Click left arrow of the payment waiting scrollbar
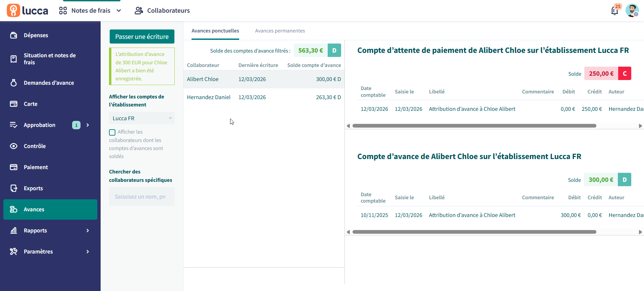644x291 pixels. coord(348,126)
